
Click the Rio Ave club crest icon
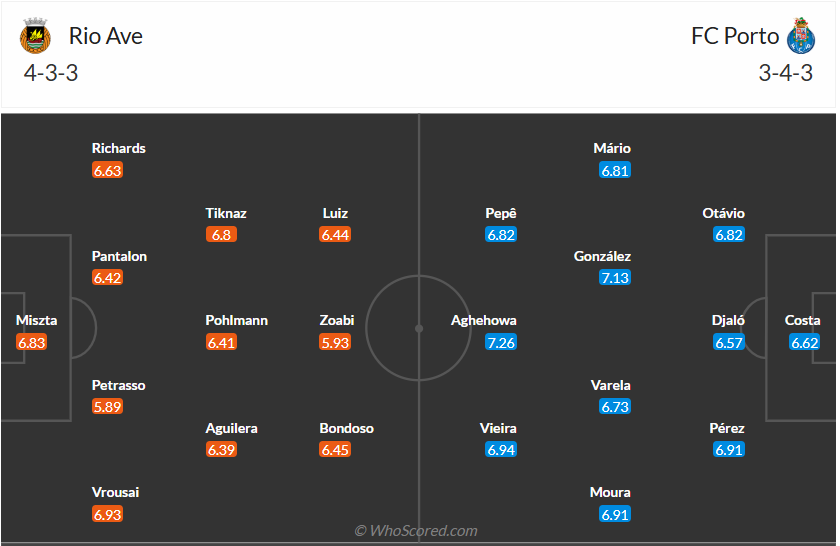[x=35, y=37]
